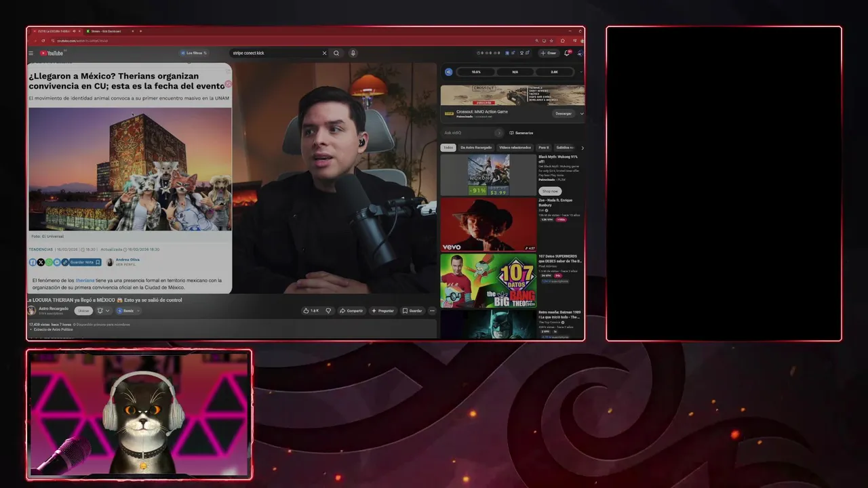
Task: Click the video title text
Action: [104, 300]
